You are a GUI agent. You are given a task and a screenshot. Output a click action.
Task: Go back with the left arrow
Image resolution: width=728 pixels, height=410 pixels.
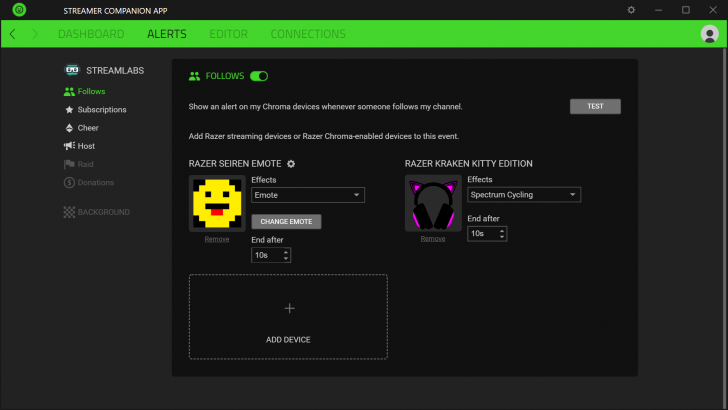(x=13, y=34)
